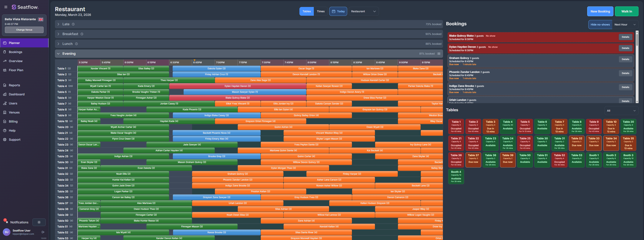Open Details for Dylan Hayden Devon booking
644x240 pixels.
pos(625,48)
